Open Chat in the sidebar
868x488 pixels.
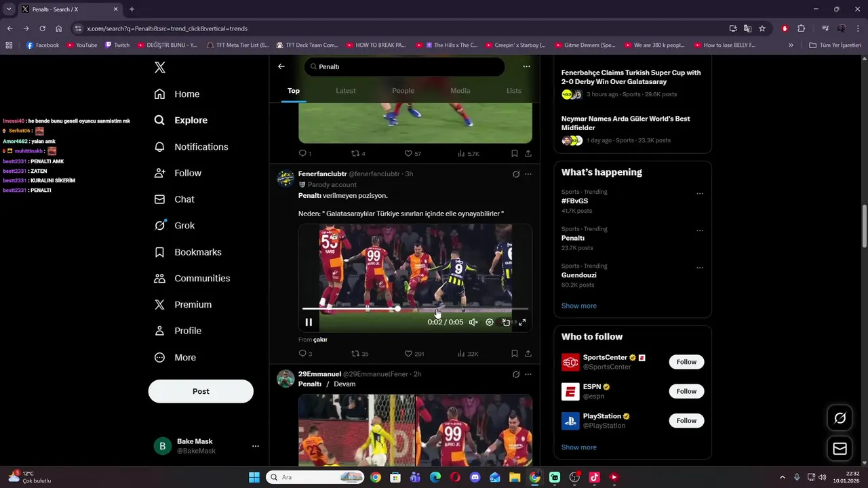point(174,199)
